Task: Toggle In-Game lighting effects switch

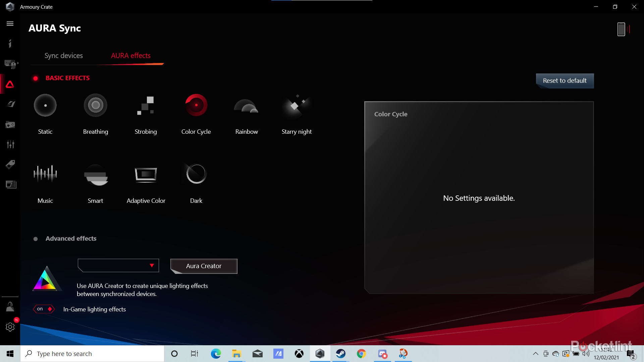Action: point(44,309)
